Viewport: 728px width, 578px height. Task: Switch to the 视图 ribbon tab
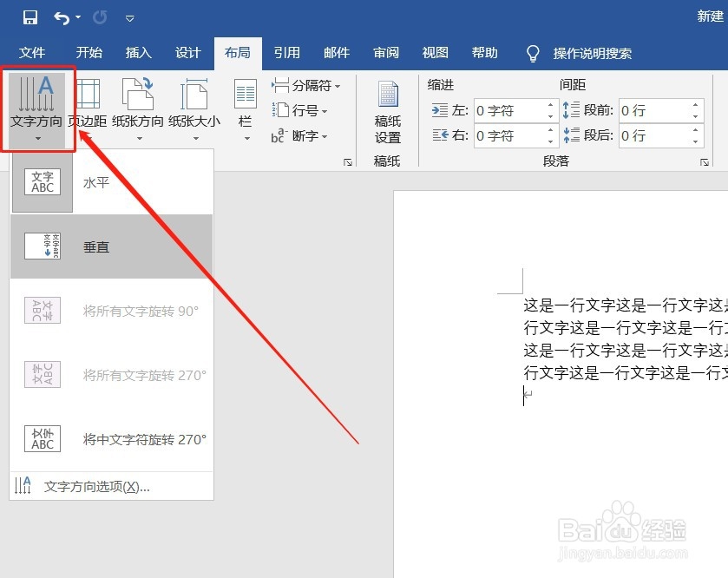pyautogui.click(x=434, y=52)
